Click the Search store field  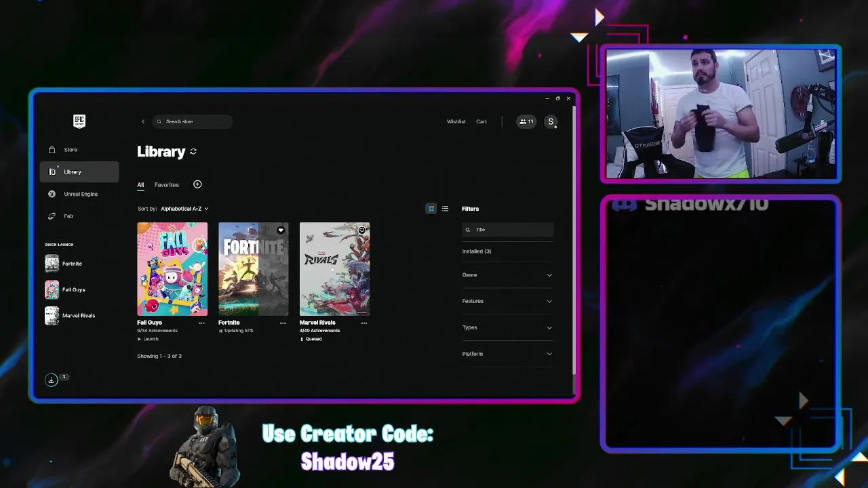193,121
